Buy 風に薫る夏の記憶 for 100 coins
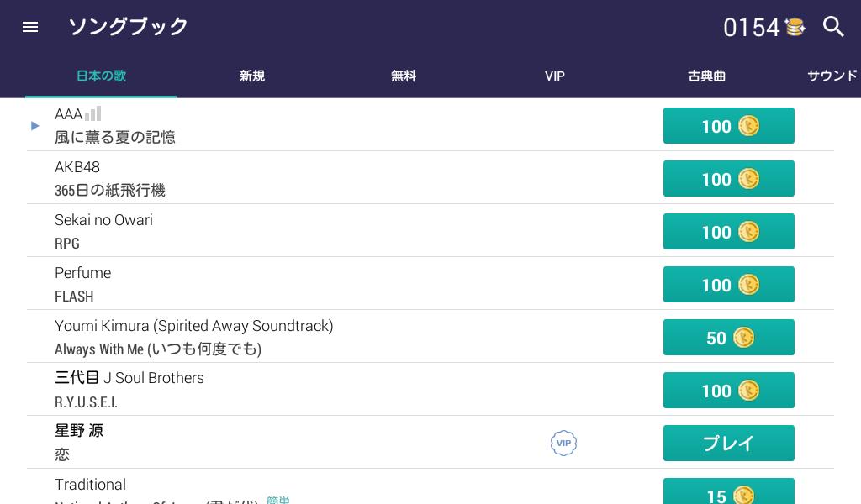 (x=729, y=126)
